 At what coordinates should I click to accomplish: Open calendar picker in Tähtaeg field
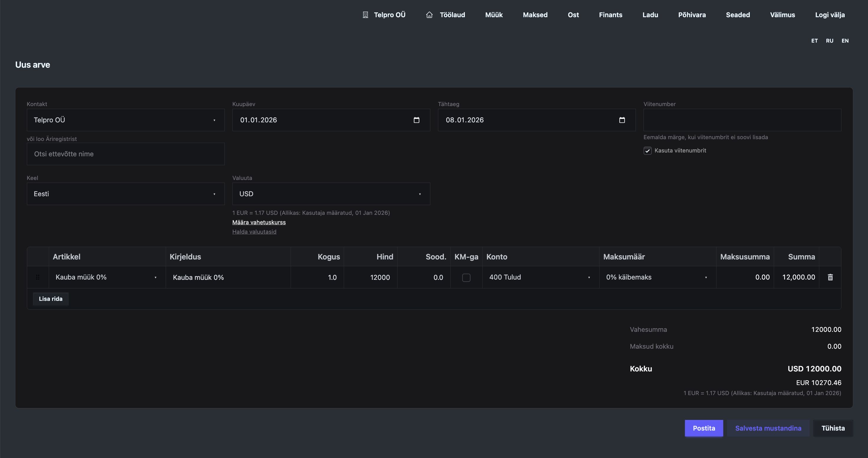pyautogui.click(x=622, y=120)
